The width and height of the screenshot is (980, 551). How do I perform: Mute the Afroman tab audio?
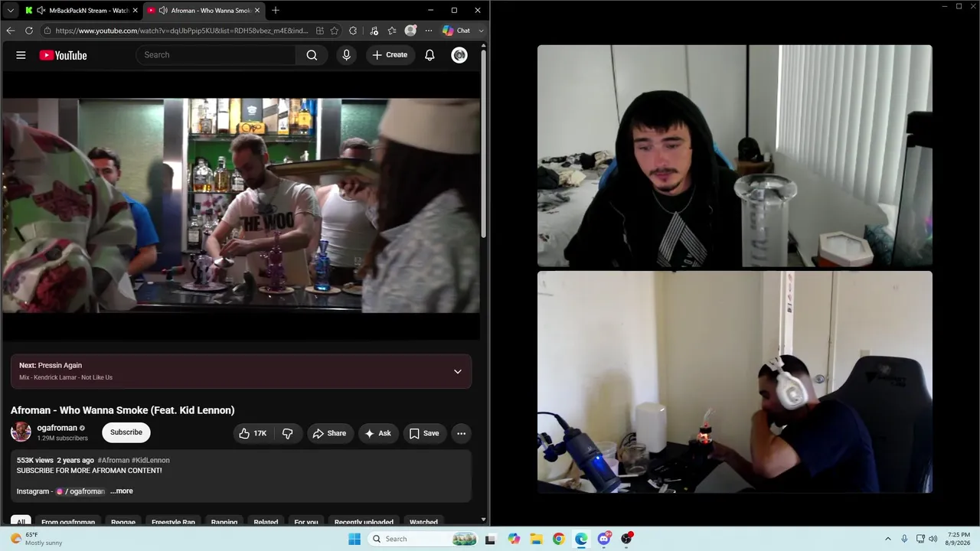point(163,10)
